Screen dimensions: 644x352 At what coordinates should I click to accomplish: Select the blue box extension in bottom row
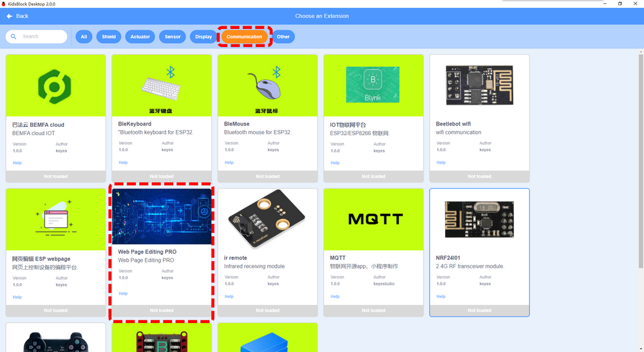tap(268, 338)
